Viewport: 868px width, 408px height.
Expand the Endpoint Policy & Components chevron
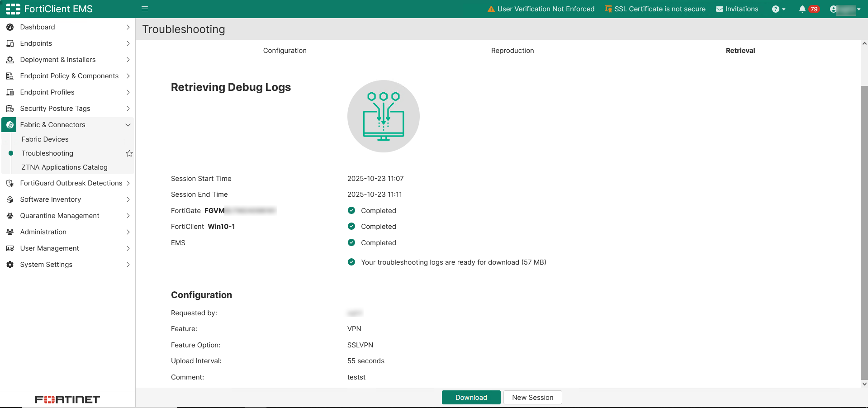128,76
